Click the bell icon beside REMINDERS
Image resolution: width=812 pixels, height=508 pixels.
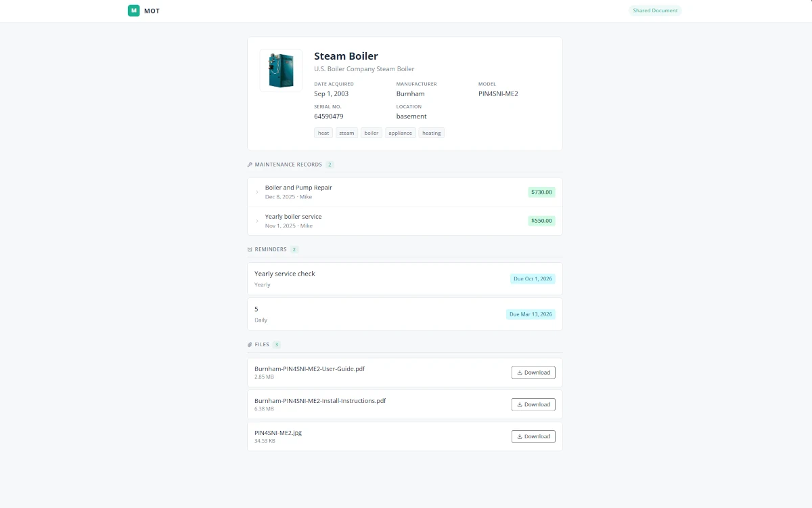pos(250,249)
